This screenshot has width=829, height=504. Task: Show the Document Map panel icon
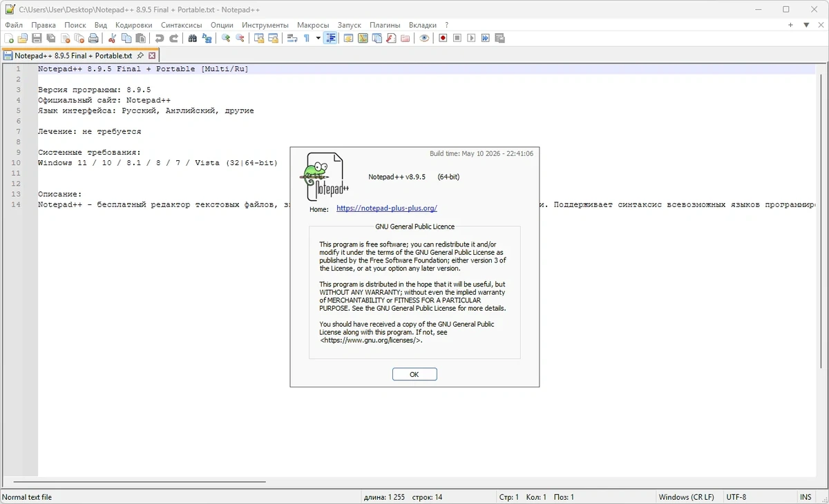[363, 38]
